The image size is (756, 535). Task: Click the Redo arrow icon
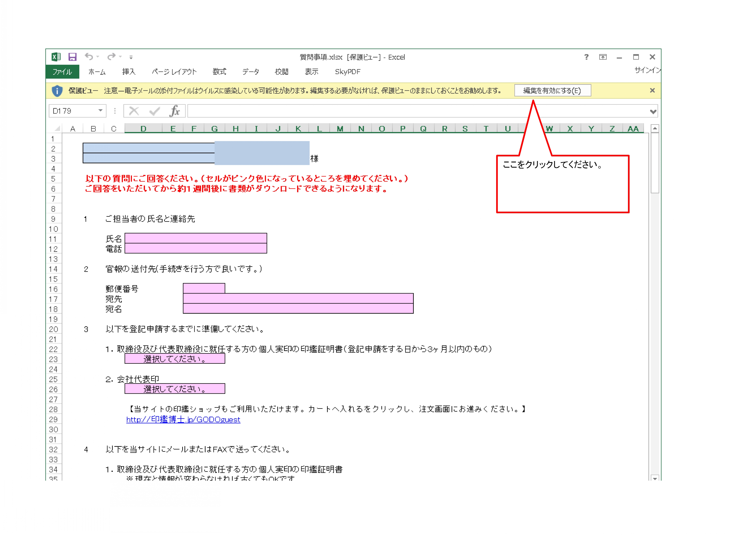111,57
